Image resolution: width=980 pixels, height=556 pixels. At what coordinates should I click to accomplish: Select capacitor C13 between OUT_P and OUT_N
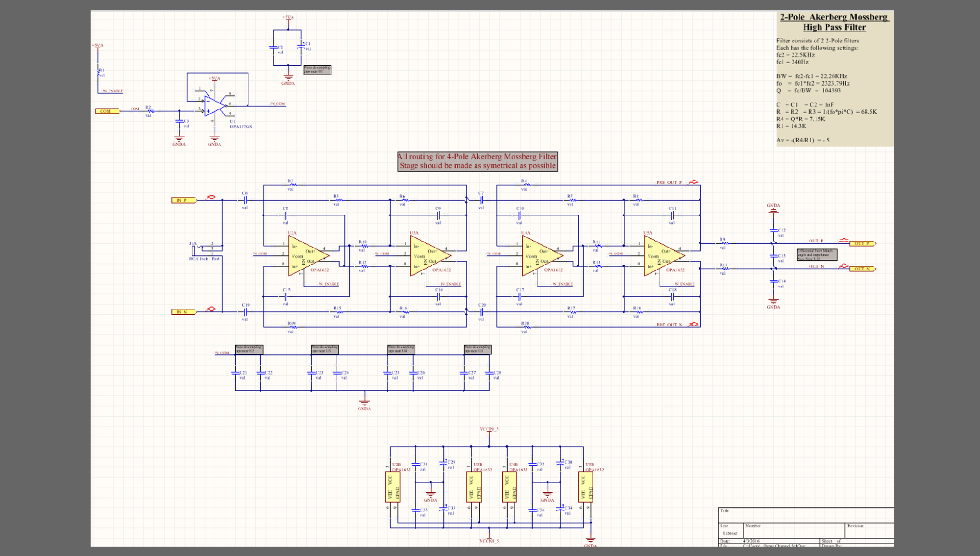coord(773,256)
